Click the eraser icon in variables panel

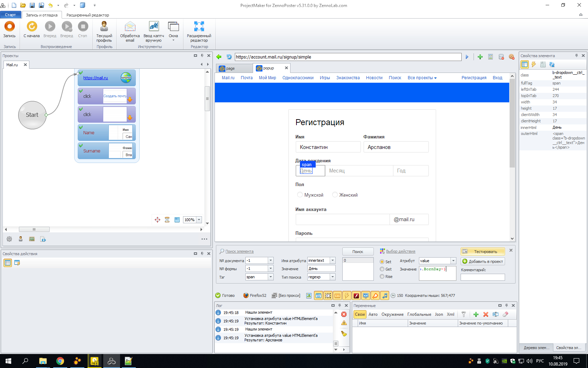505,314
